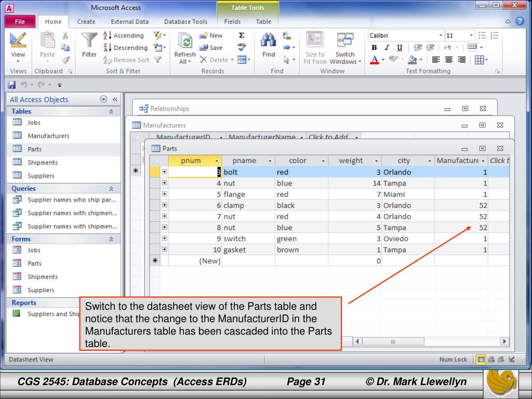Click the Totals sigma icon
Viewport: 532px width, 399px height.
(x=242, y=35)
